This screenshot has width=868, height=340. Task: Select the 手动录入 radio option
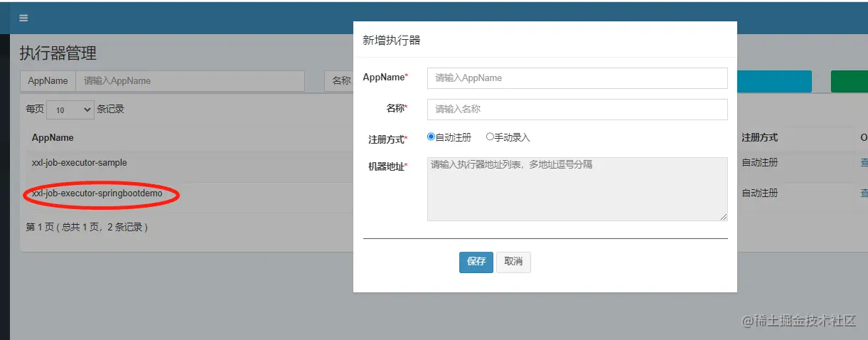(490, 137)
